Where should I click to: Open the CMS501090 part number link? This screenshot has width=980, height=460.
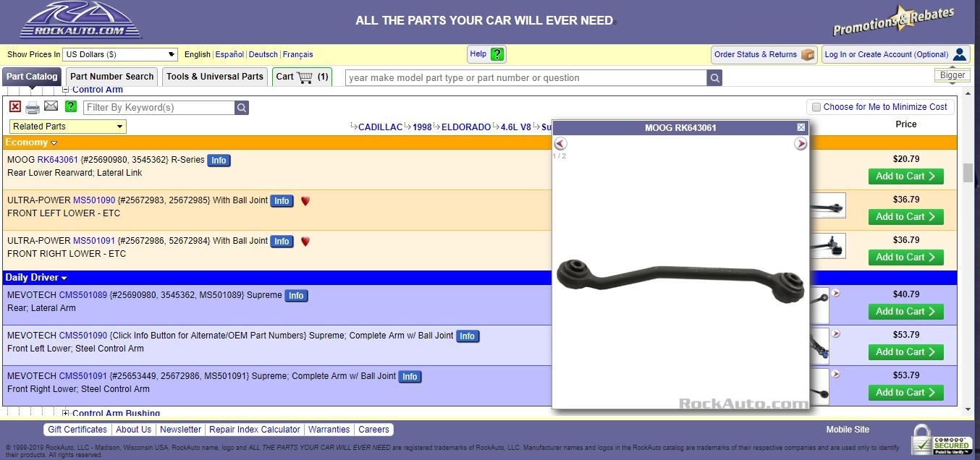(83, 336)
